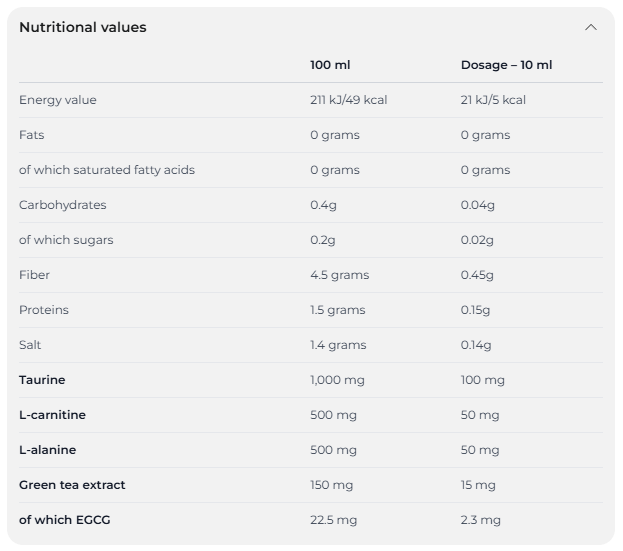This screenshot has height=551, width=623.
Task: Select the Fiber row label
Action: pyautogui.click(x=34, y=275)
